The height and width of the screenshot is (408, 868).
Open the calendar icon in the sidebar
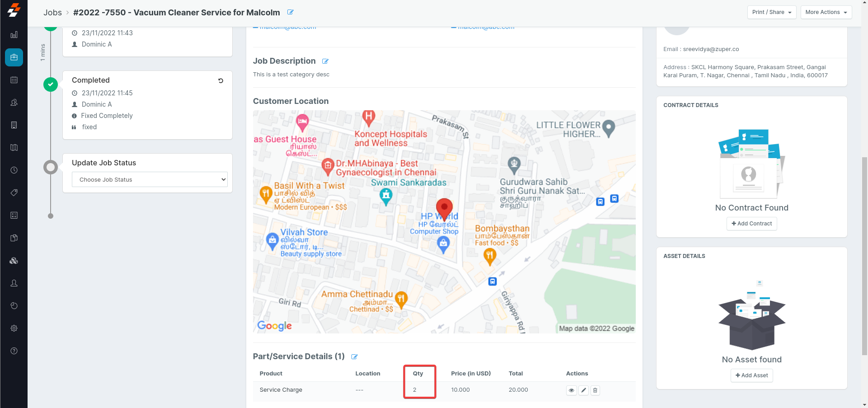click(x=14, y=80)
